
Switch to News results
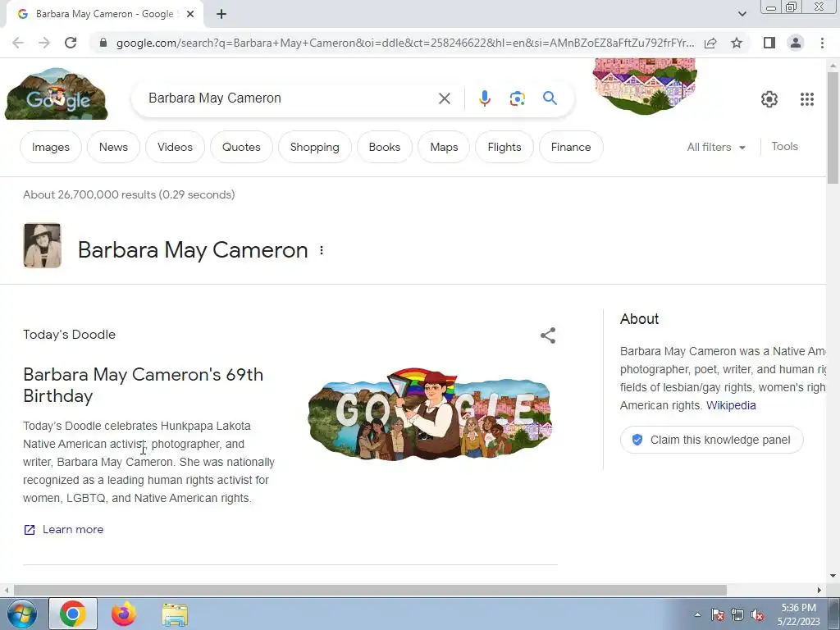pos(113,147)
